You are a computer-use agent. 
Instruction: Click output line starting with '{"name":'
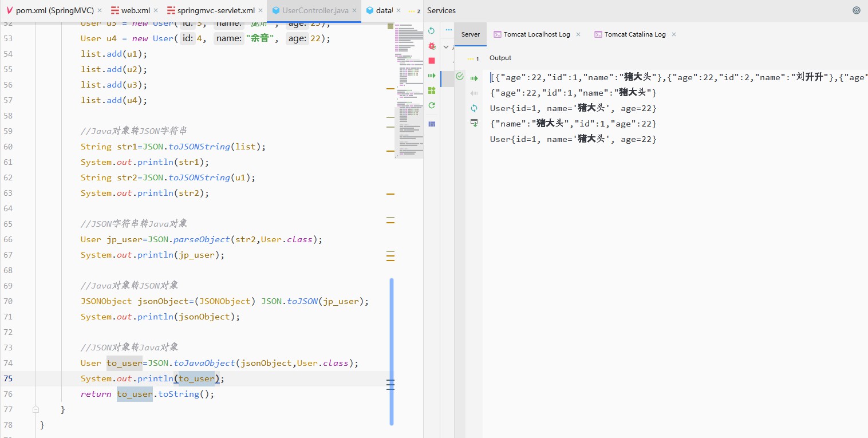tap(573, 124)
